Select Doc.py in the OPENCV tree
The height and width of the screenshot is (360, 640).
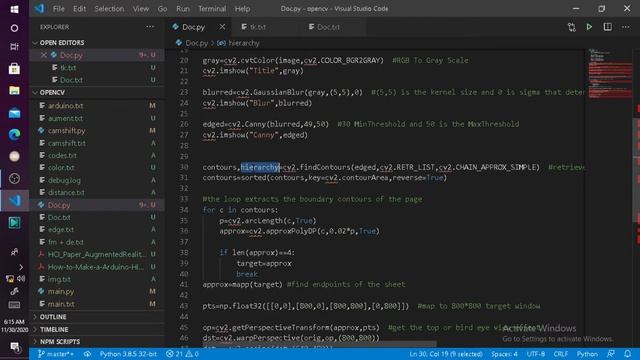pyautogui.click(x=97, y=205)
